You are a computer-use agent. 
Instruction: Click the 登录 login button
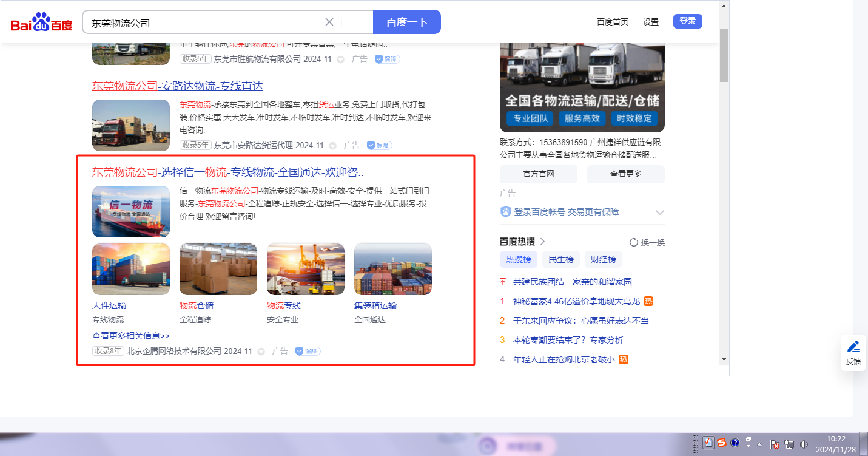[688, 21]
